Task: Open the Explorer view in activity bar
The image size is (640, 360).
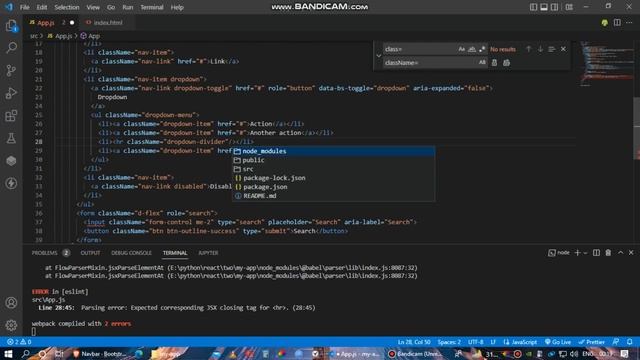Action: [11, 26]
